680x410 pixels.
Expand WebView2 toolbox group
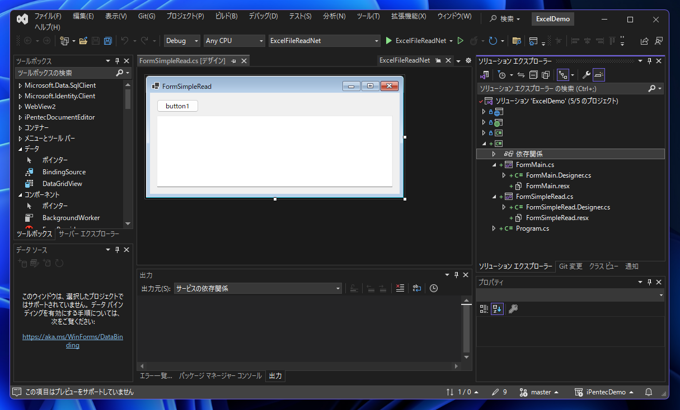(20, 107)
